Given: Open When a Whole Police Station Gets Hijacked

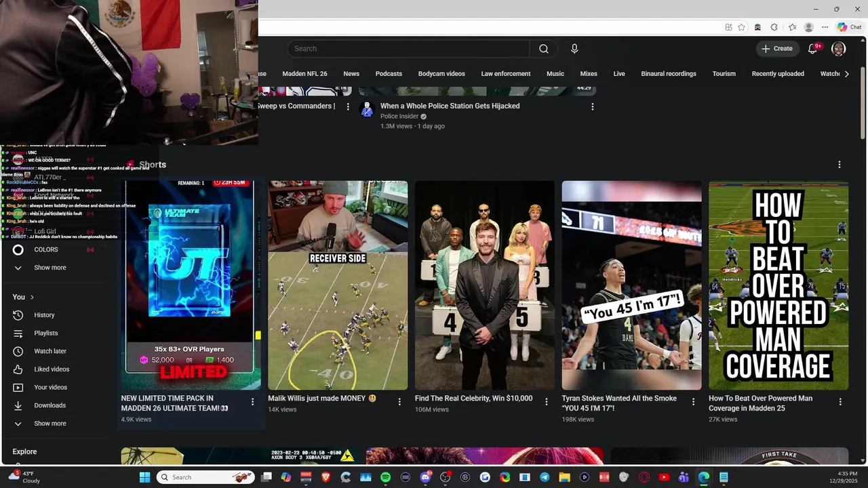Looking at the screenshot, I should point(450,106).
